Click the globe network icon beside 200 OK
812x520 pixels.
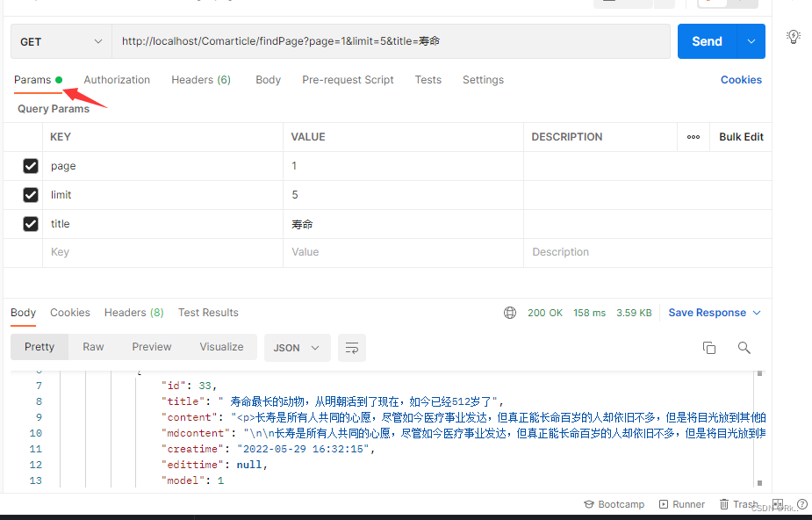pos(510,313)
